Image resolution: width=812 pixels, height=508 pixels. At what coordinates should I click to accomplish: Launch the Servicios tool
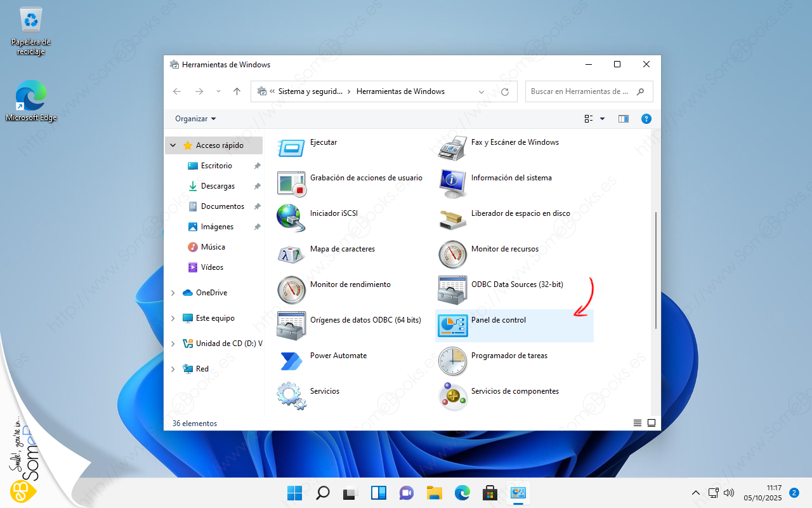pos(324,392)
